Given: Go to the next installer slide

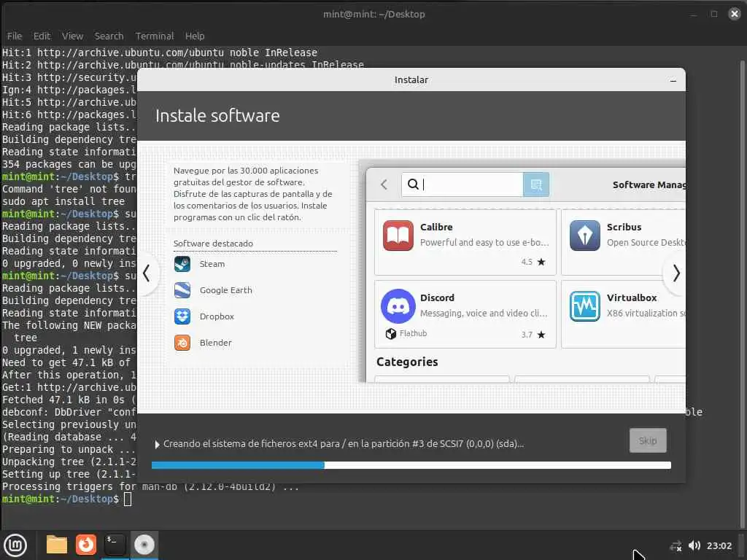Looking at the screenshot, I should pos(676,273).
